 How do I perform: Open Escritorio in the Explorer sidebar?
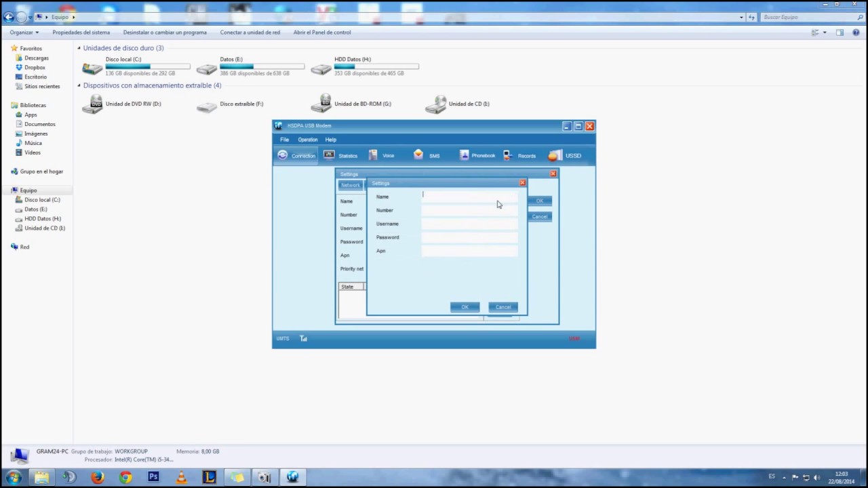point(35,77)
